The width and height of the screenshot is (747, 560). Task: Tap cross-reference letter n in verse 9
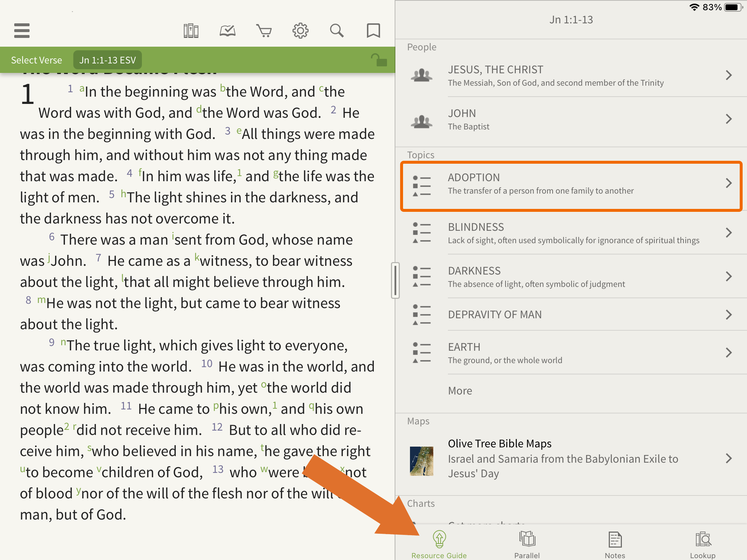click(x=63, y=342)
